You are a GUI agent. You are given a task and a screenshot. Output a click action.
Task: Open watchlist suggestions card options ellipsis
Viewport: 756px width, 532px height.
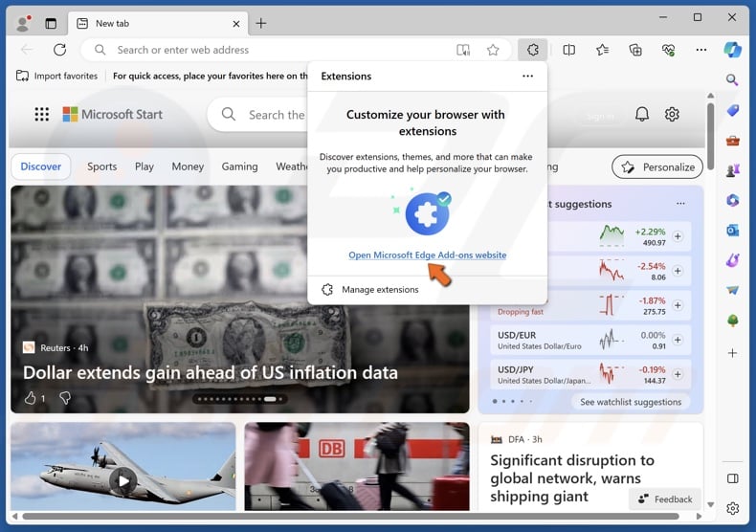pyautogui.click(x=680, y=204)
